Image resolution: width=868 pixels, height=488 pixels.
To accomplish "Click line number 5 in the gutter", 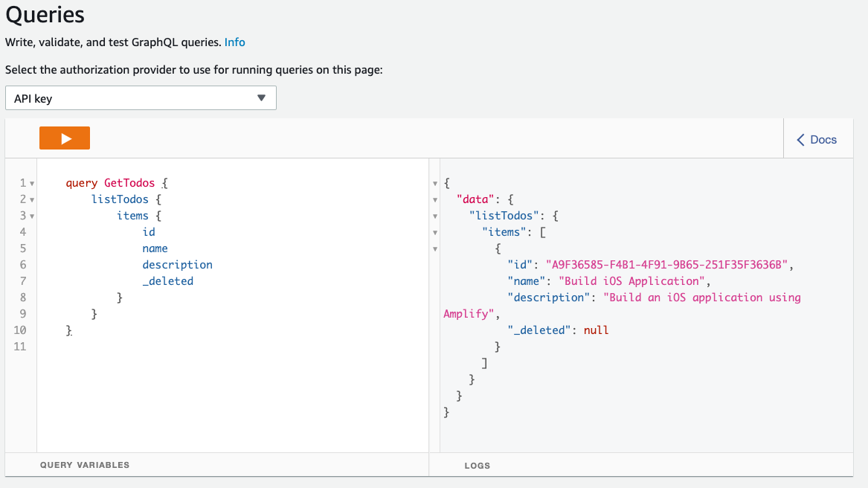I will [x=23, y=248].
